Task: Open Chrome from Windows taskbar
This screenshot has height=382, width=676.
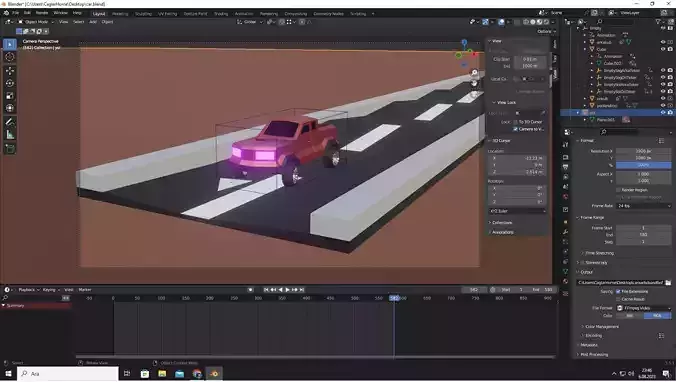Action: [x=197, y=373]
